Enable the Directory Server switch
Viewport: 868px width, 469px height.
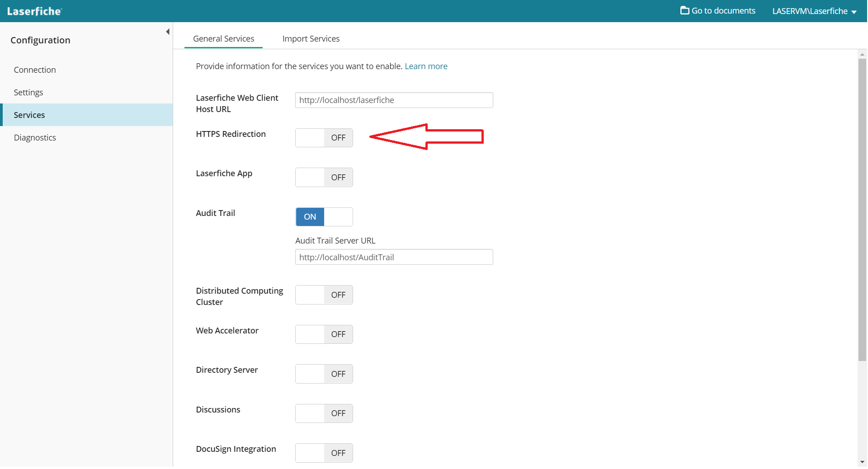pos(324,374)
